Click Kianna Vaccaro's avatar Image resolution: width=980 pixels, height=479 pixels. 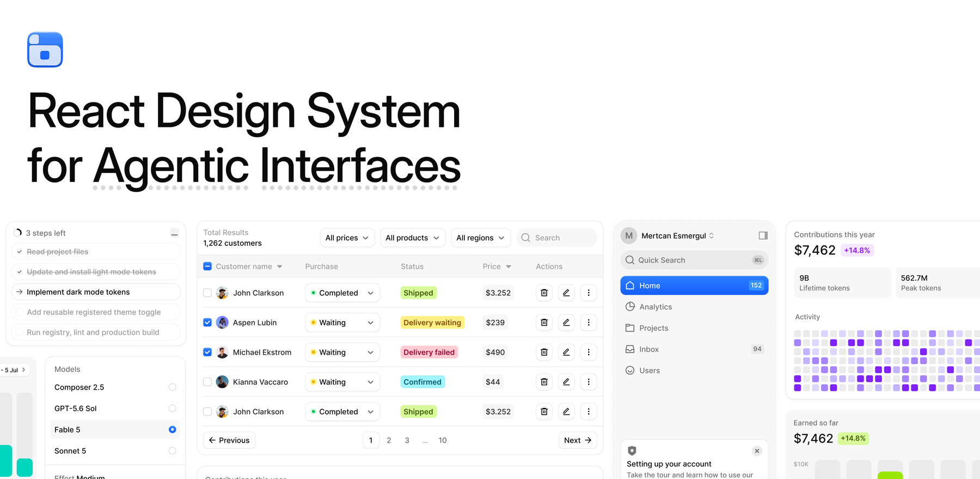point(222,382)
